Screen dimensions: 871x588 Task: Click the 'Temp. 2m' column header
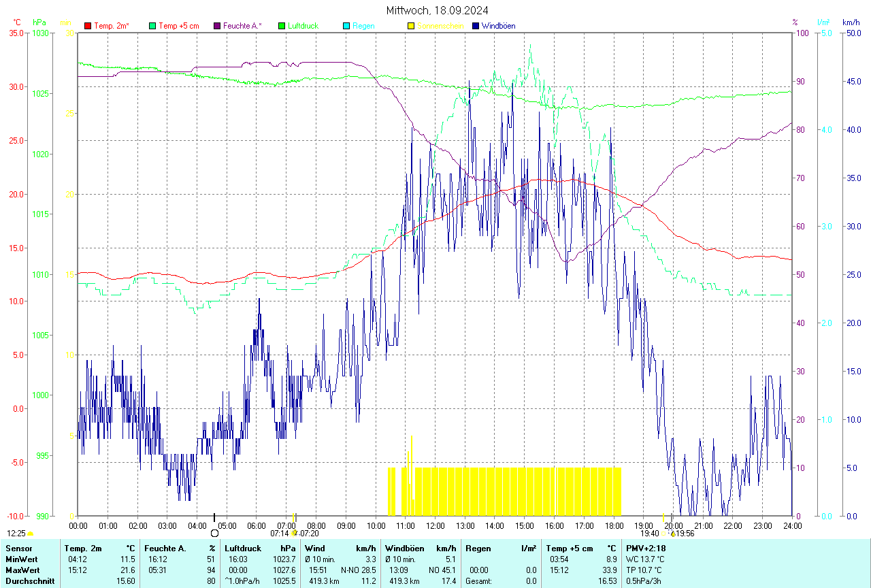click(83, 548)
